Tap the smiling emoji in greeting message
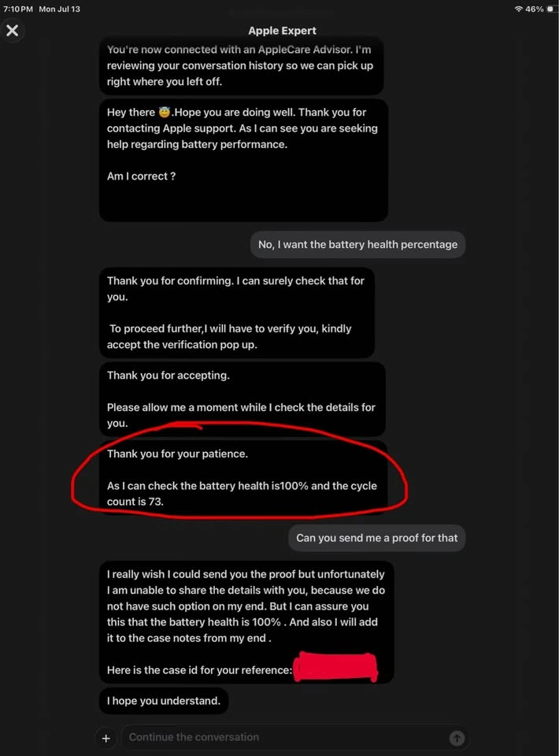This screenshot has width=559, height=756. click(165, 112)
